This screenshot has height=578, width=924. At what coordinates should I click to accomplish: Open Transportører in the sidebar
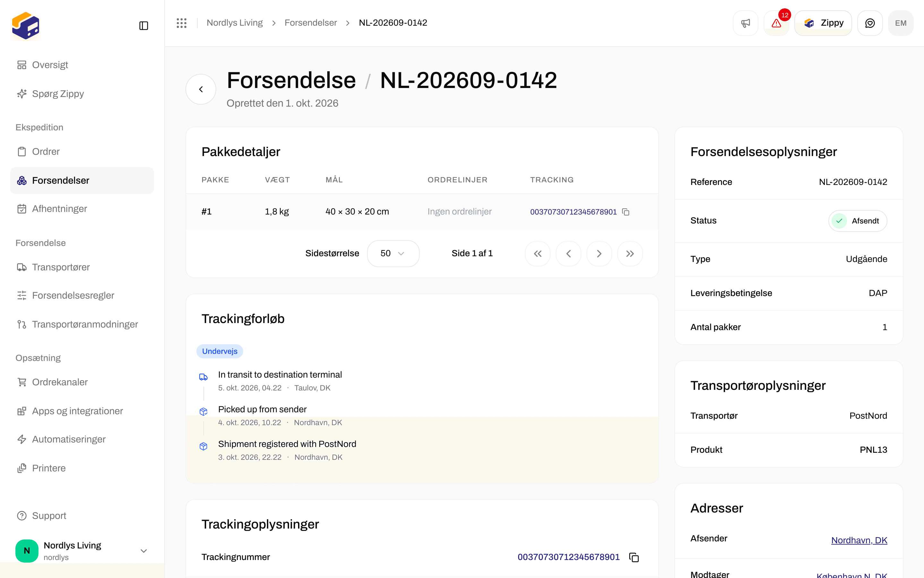click(82, 267)
